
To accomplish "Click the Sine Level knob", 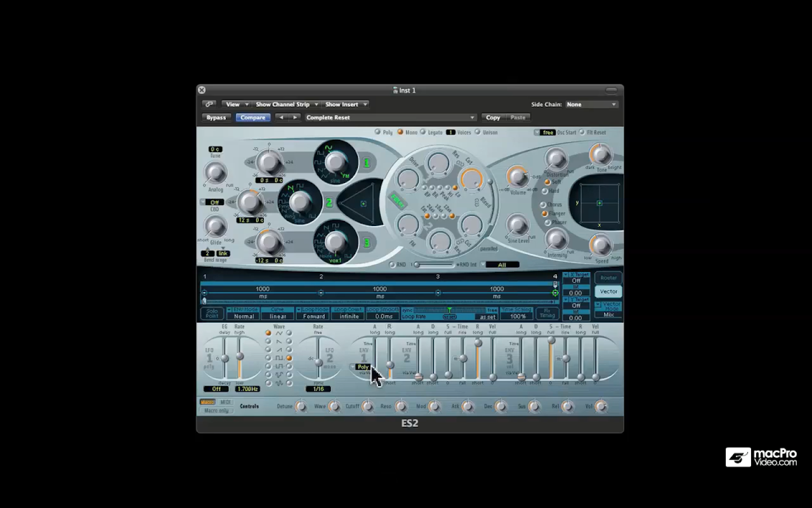I will click(x=518, y=225).
